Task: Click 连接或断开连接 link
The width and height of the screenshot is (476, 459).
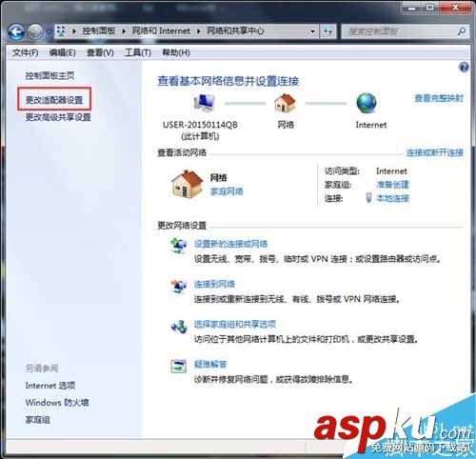Action: coord(435,152)
